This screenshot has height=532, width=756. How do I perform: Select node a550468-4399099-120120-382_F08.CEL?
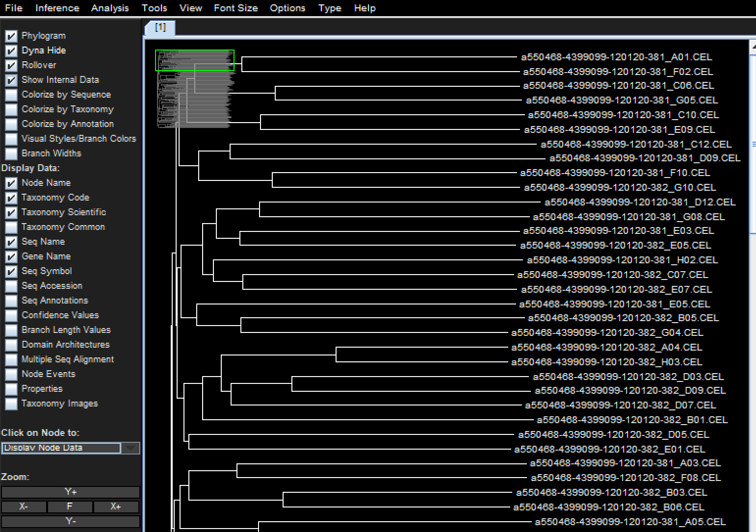626,478
